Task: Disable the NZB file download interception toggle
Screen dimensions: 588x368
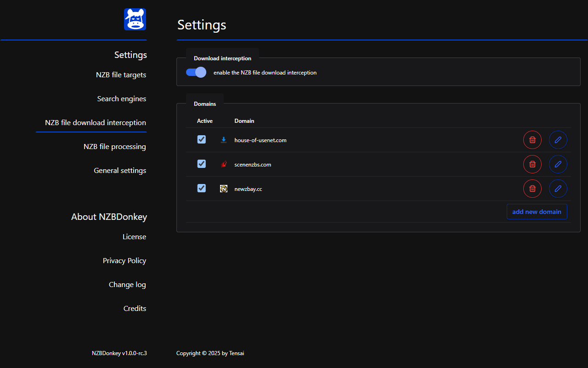Action: tap(196, 72)
